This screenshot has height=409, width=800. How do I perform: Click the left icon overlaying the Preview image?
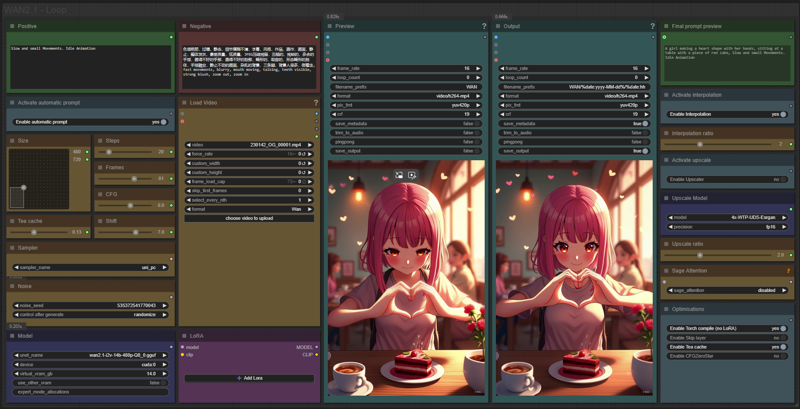(x=399, y=175)
